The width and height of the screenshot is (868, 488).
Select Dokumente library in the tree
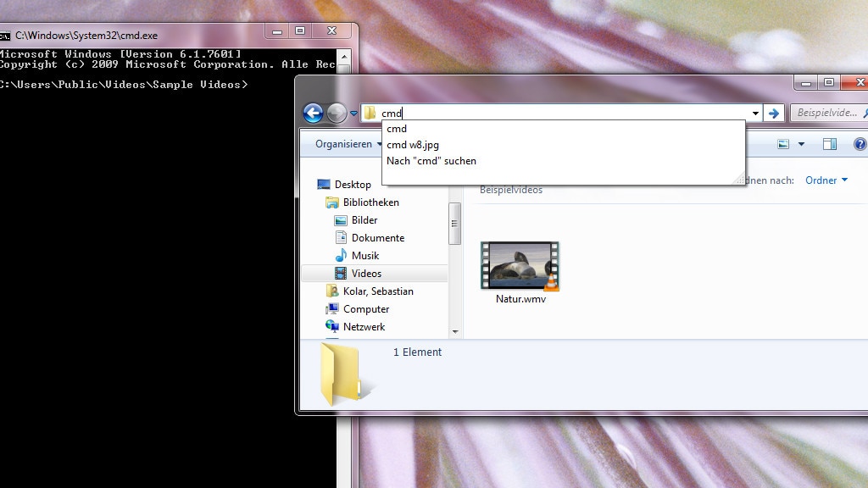click(378, 238)
